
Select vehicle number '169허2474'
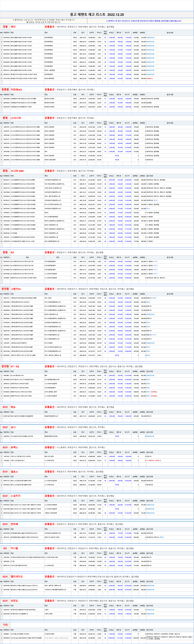(7, 638)
